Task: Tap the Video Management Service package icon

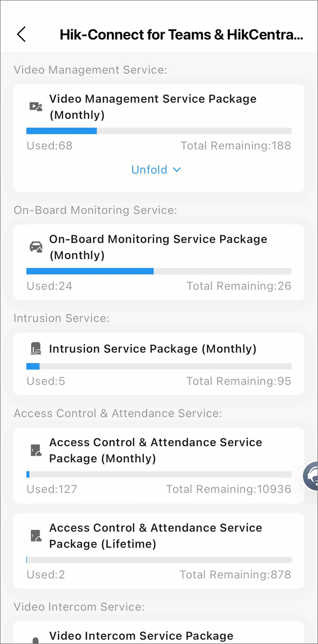Action: [36, 107]
